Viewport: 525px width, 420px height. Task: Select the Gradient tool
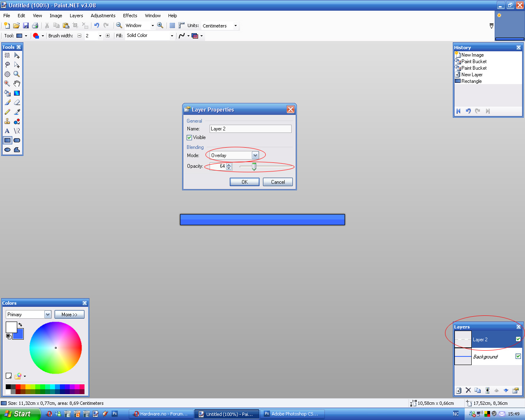(x=17, y=93)
